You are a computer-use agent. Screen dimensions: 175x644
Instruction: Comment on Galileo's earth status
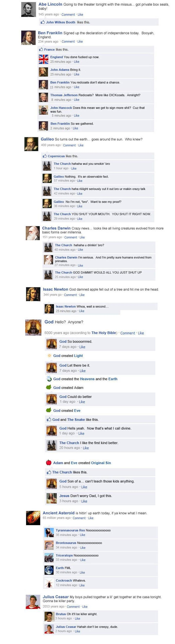tap(69, 145)
